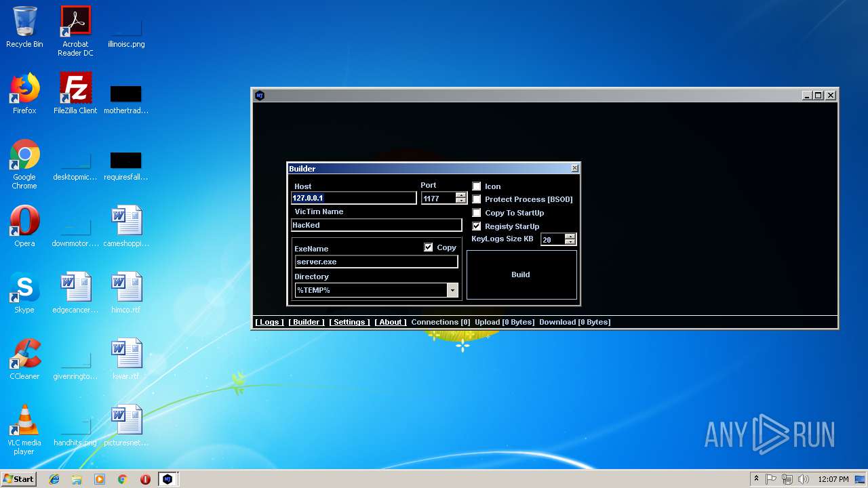Open Acrobat Reader DC desktop shortcut
Screen dimensions: 868x488
[75, 31]
